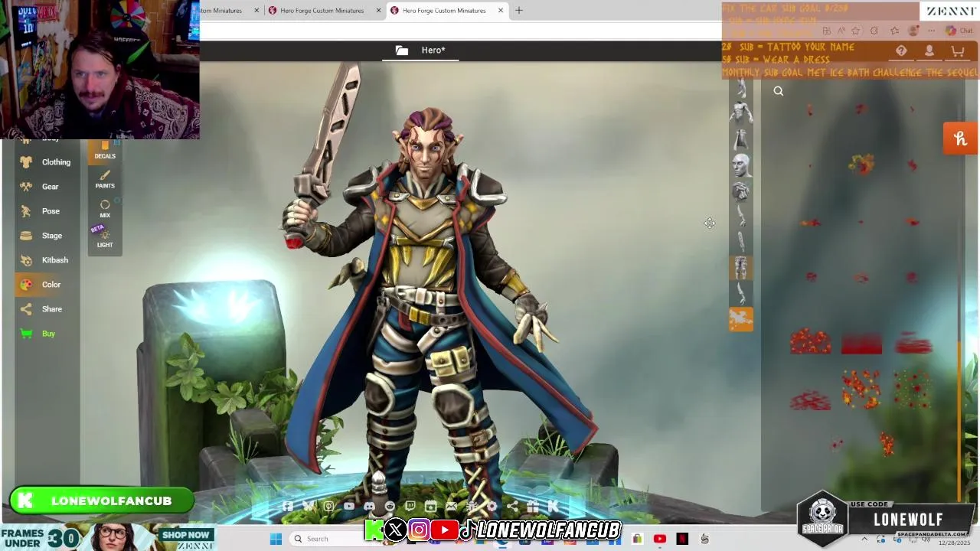
Task: Select the Mix sub-tab
Action: coord(105,209)
